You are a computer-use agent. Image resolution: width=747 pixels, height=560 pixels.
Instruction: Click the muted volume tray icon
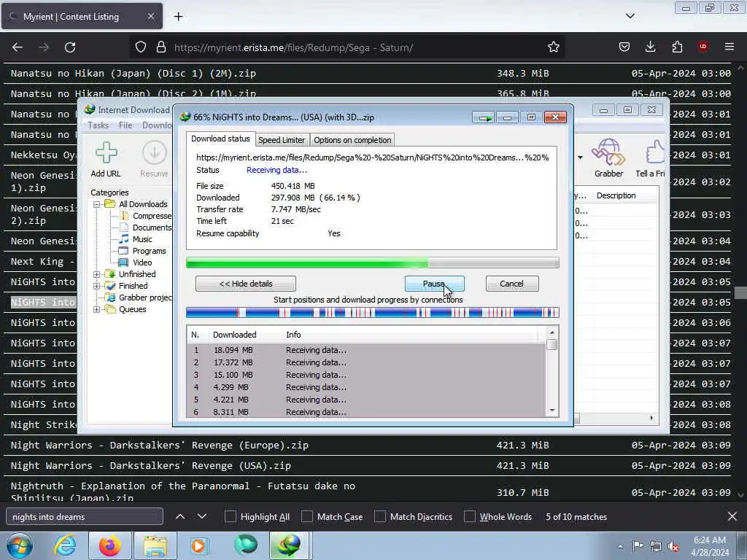673,546
